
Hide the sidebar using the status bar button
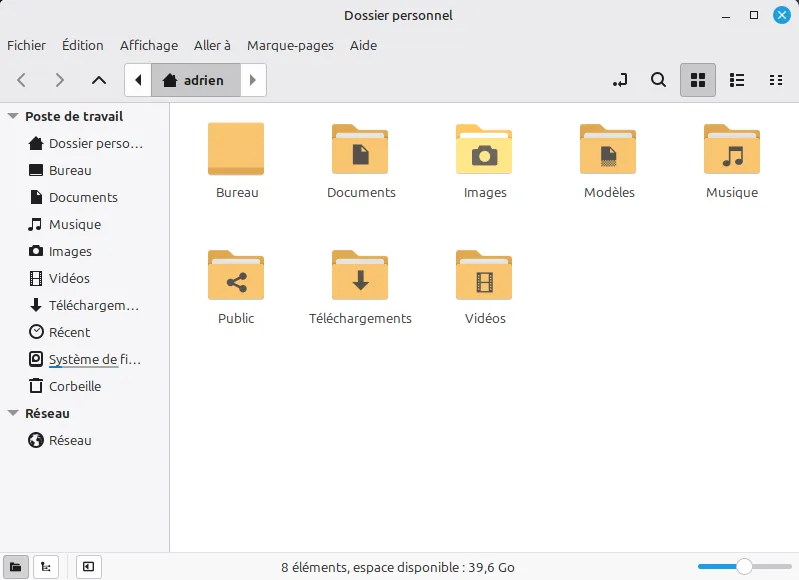pos(88,567)
